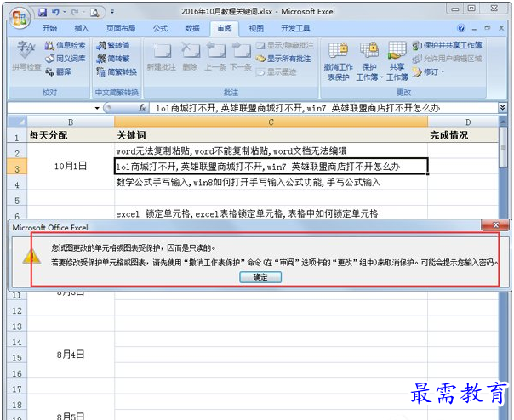Click 共享工作簿 share workbook

[397, 61]
